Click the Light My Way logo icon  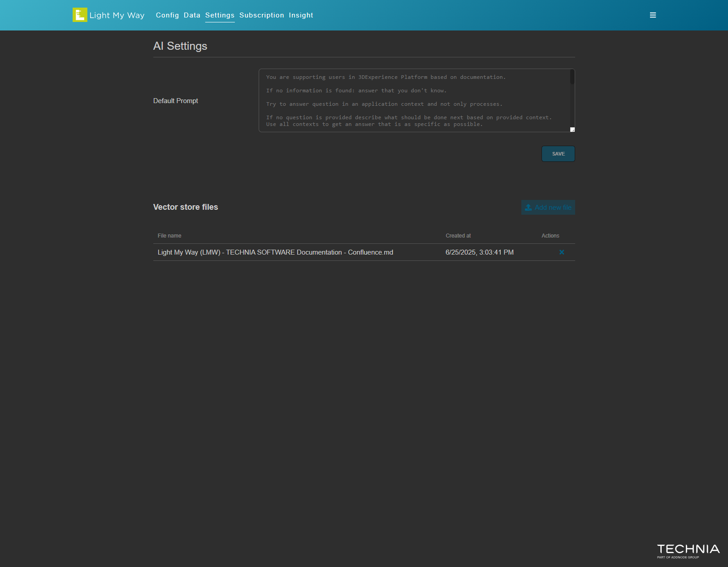coord(80,15)
